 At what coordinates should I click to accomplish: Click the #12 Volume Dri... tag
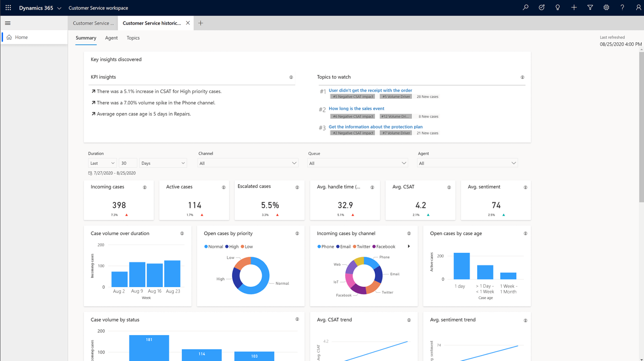(396, 116)
